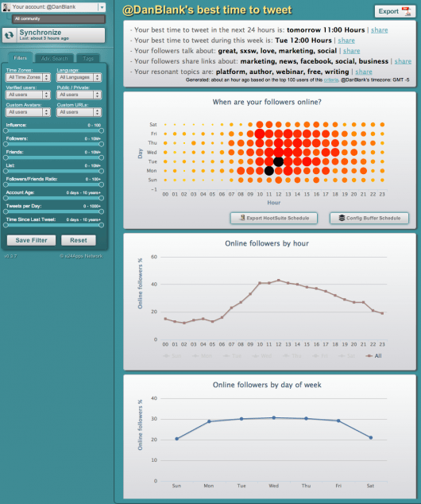Viewport: 421px width, 504px height.
Task: Toggle the Tue series in hourly chart legend
Action: pyautogui.click(x=232, y=356)
